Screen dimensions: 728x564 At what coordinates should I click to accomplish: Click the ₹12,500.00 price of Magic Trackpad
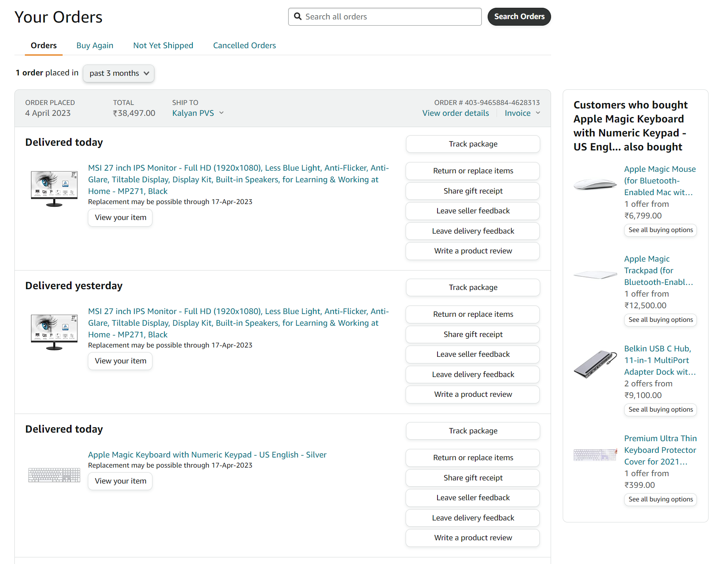click(645, 306)
